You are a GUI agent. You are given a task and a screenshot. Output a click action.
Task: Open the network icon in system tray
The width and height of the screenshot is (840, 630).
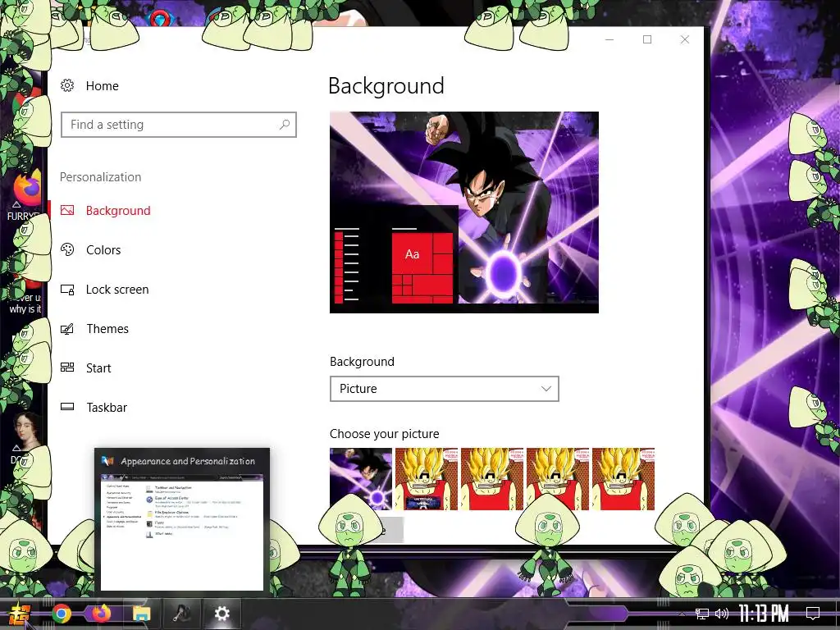pyautogui.click(x=702, y=614)
